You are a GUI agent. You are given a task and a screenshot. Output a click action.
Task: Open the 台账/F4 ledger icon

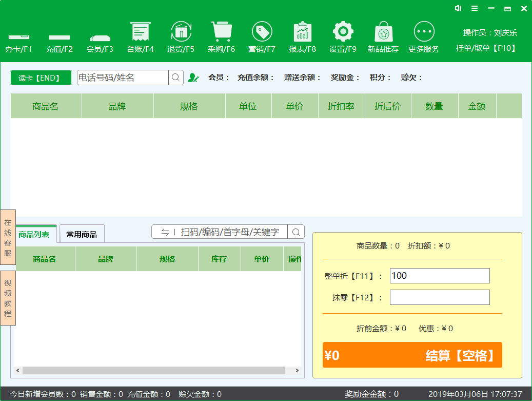[x=140, y=32]
